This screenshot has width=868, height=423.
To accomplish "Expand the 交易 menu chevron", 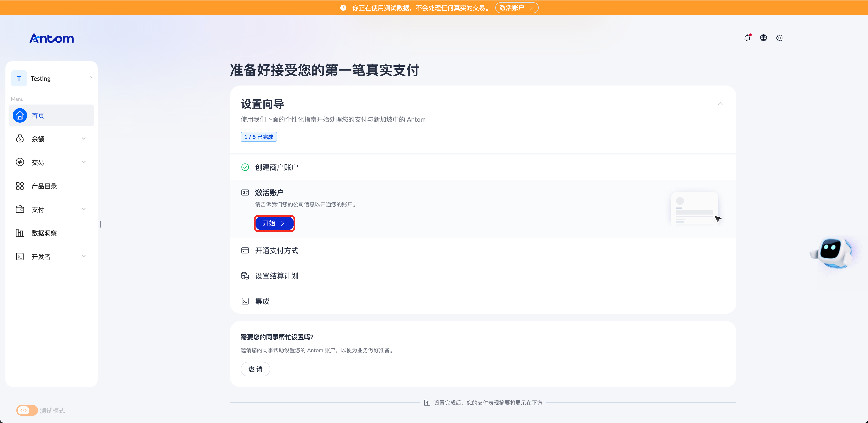I will (x=83, y=162).
